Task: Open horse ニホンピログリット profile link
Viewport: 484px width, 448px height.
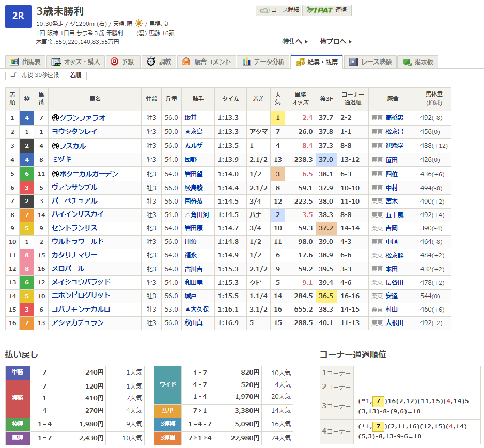Action: click(81, 296)
